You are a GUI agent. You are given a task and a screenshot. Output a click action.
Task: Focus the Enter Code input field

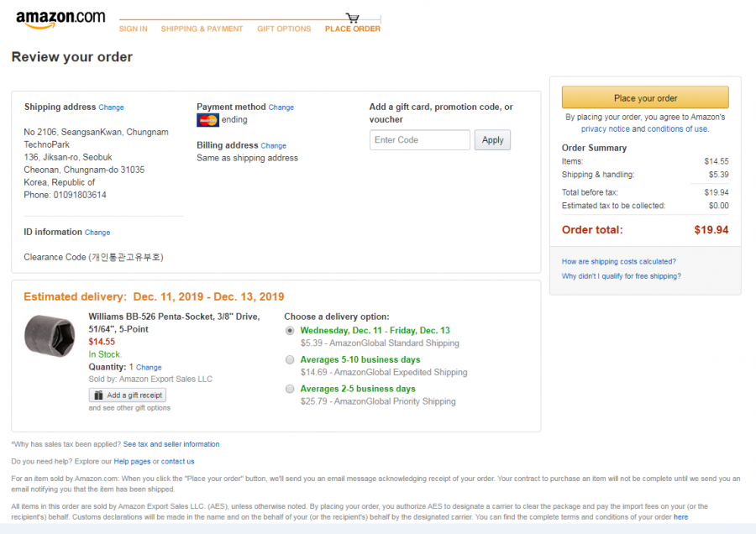click(420, 140)
